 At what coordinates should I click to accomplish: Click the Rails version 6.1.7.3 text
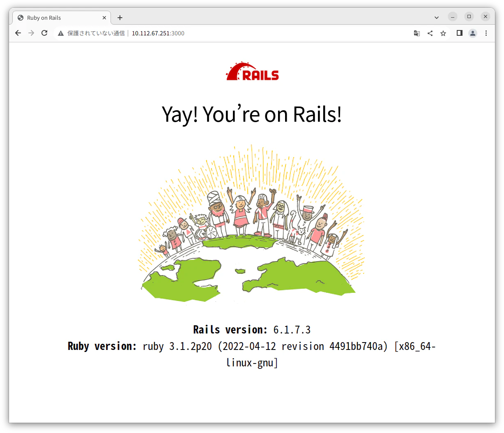pos(252,330)
